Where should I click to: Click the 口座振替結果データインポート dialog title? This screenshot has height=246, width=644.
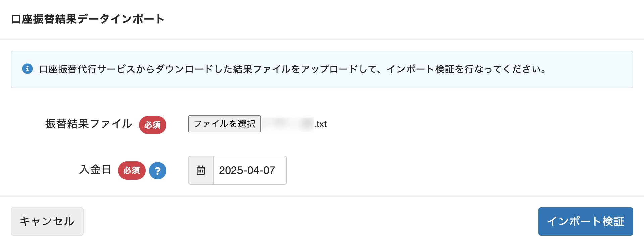[88, 19]
